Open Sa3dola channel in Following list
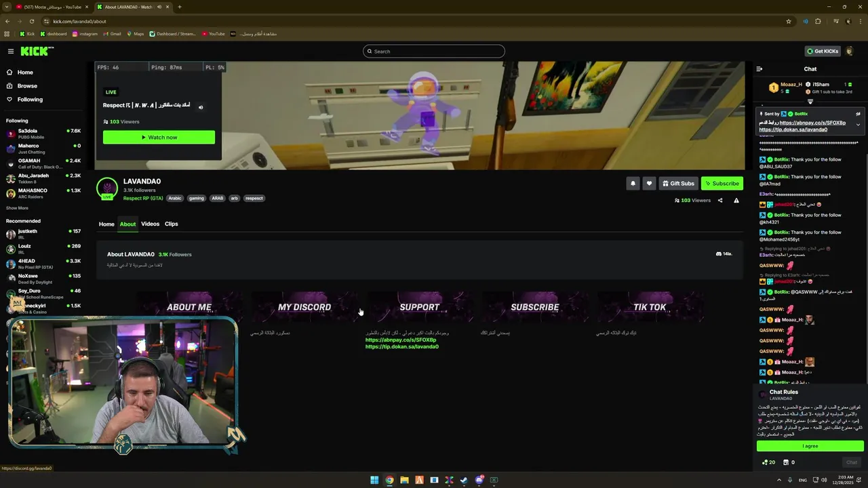Screen dimensions: 868x488 coord(43,134)
